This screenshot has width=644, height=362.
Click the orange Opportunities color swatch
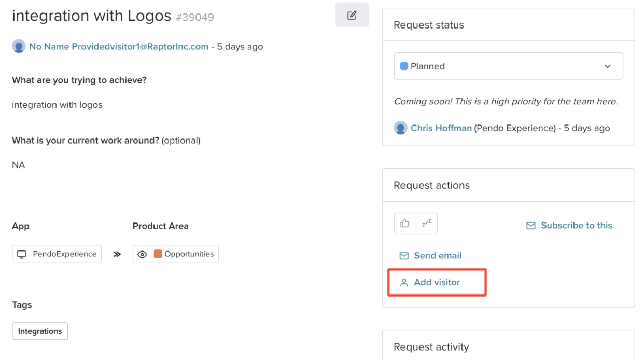click(158, 254)
